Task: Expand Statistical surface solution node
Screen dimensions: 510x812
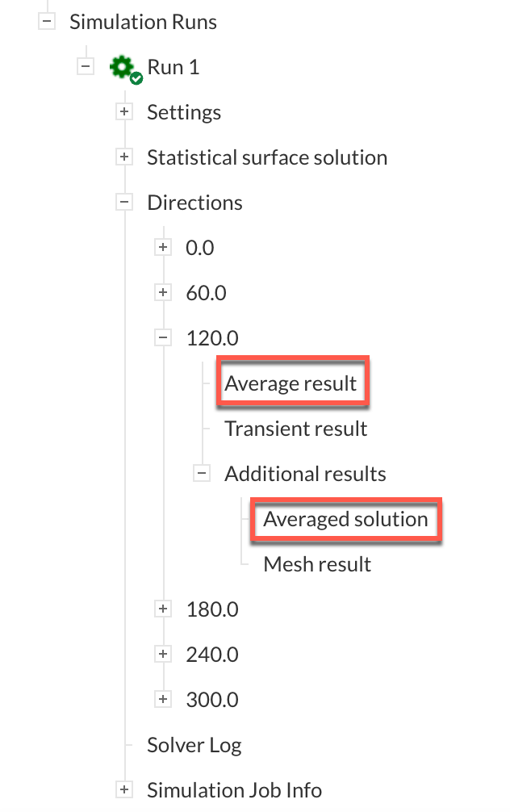Action: tap(124, 157)
